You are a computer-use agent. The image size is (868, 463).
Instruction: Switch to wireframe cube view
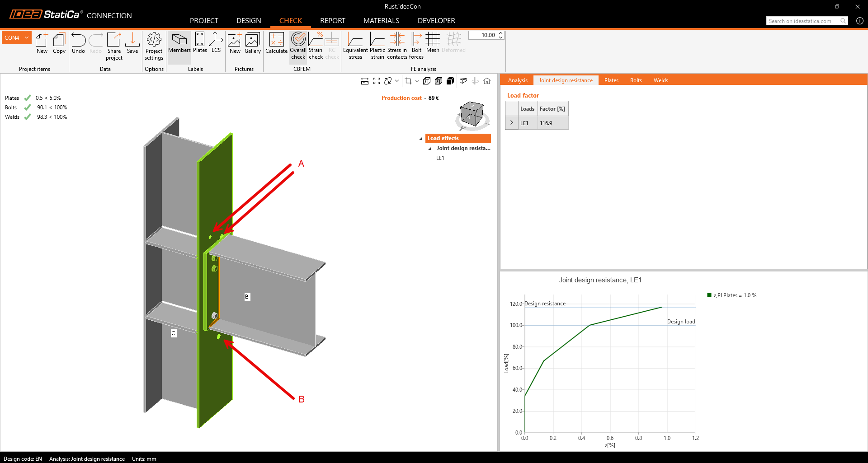pyautogui.click(x=427, y=81)
